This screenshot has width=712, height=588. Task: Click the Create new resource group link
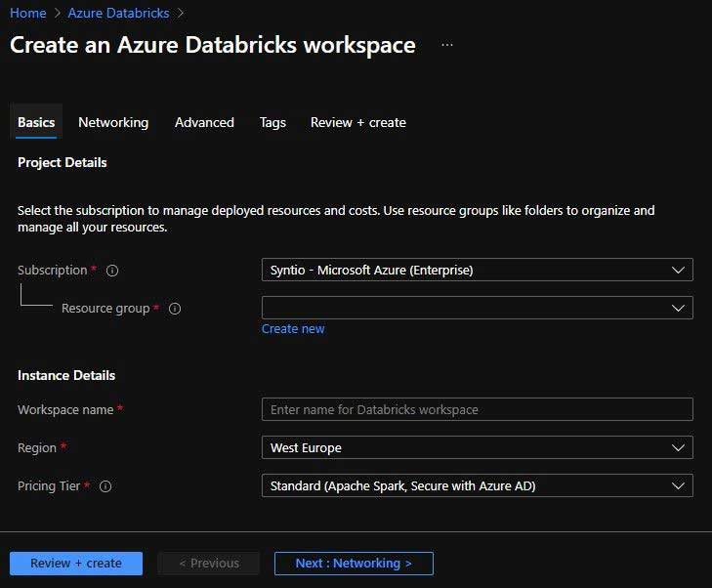pyautogui.click(x=293, y=329)
